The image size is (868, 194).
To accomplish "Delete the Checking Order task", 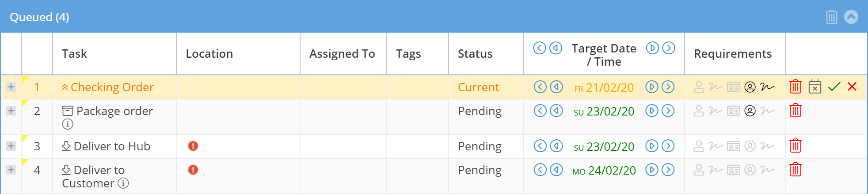I will coord(795,87).
